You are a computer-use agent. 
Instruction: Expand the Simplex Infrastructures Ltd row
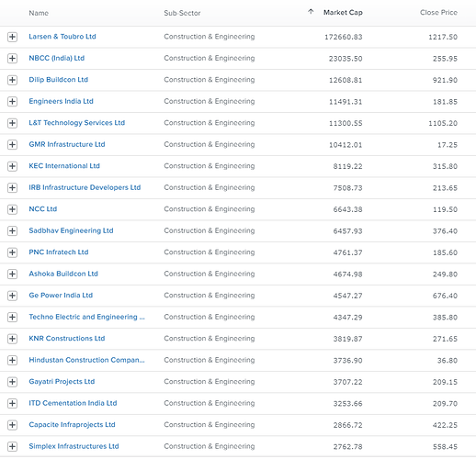click(x=12, y=447)
